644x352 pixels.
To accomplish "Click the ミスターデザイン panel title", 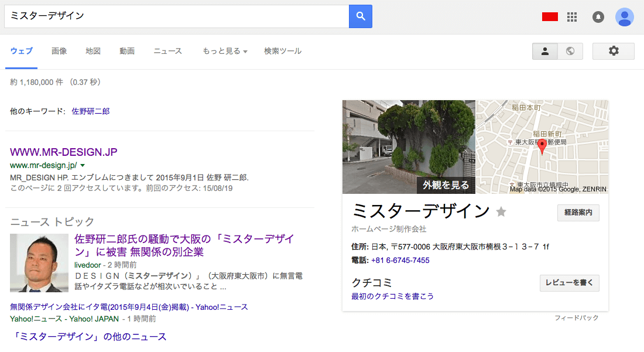I will (420, 211).
